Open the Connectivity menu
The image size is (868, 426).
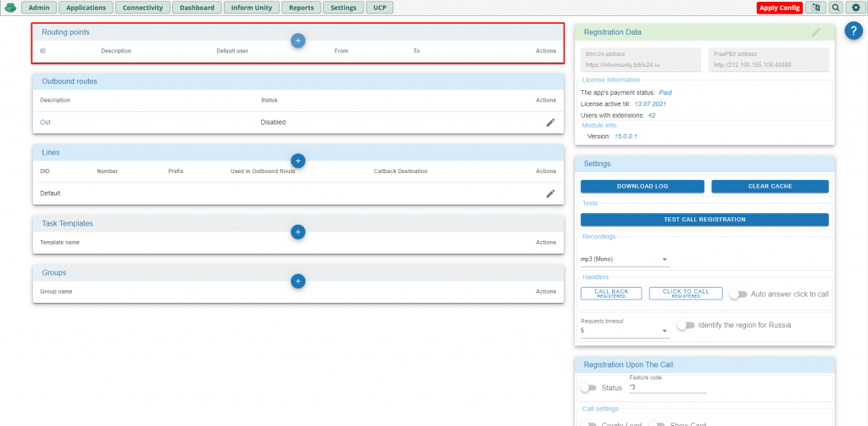pos(142,8)
